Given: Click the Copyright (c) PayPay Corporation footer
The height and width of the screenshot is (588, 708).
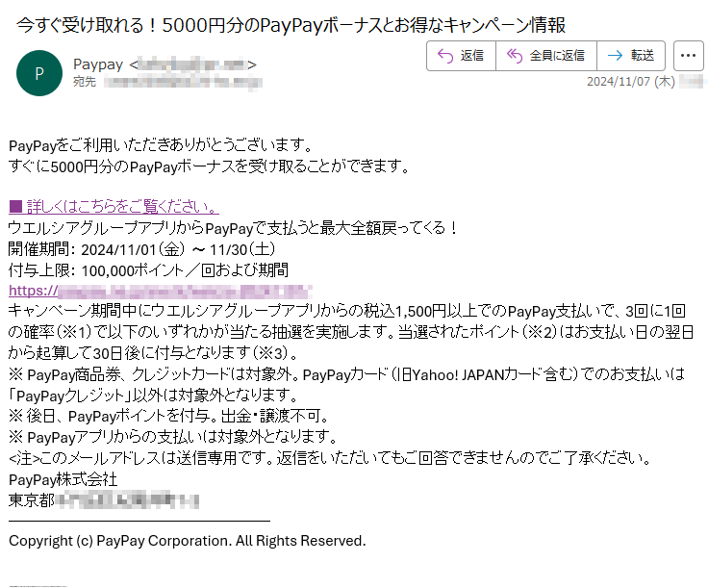Looking at the screenshot, I should pyautogui.click(x=188, y=541).
